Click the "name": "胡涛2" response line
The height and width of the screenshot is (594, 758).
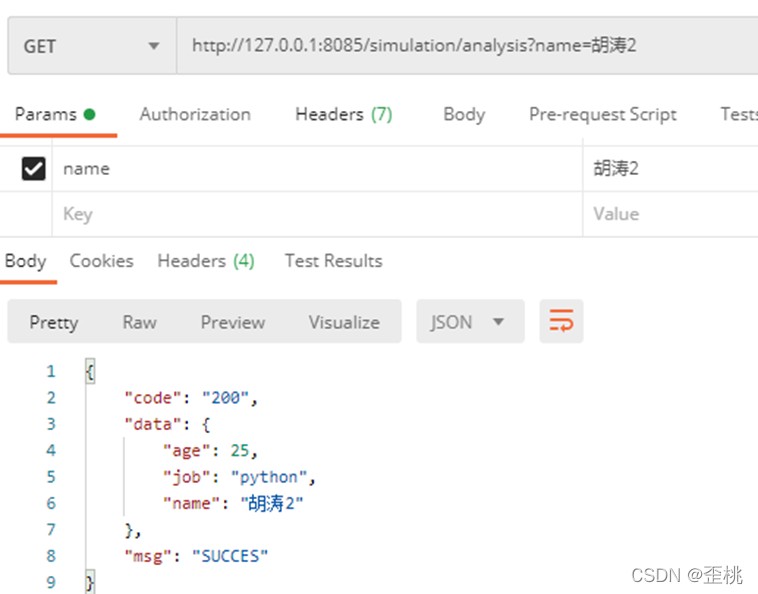tap(233, 504)
